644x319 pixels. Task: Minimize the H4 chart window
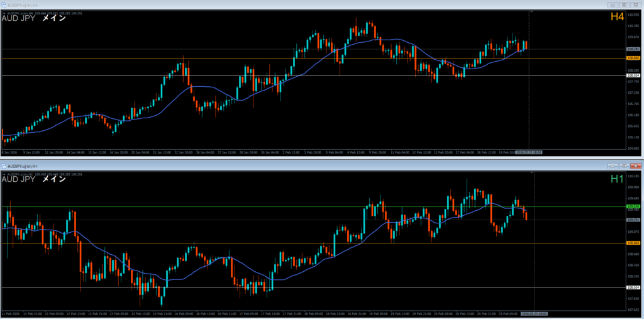pyautogui.click(x=613, y=4)
